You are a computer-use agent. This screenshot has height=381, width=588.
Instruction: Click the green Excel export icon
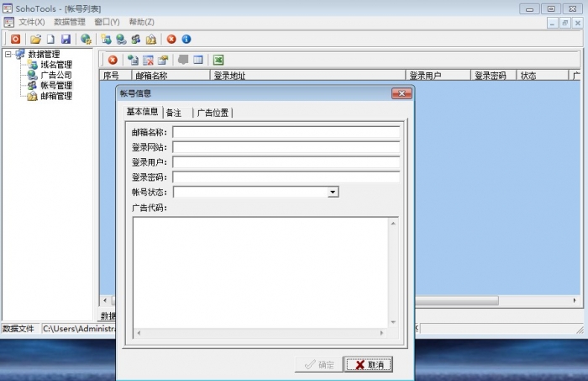pyautogui.click(x=218, y=60)
